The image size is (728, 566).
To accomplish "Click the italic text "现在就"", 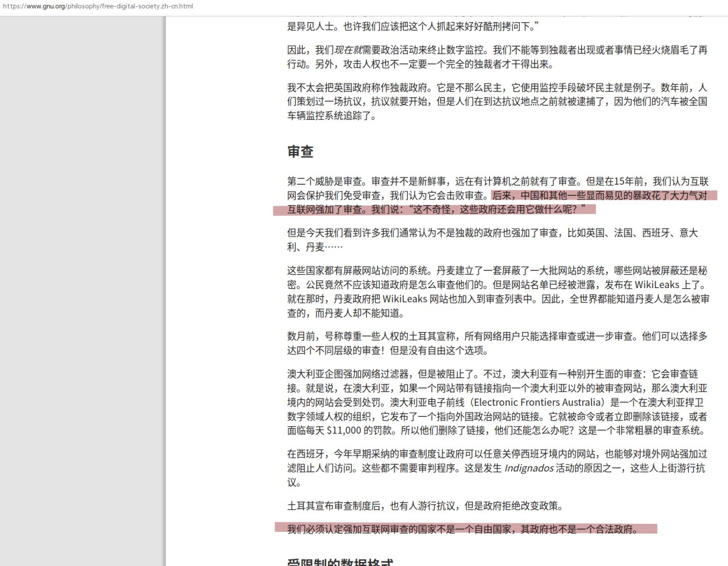I will (x=348, y=50).
